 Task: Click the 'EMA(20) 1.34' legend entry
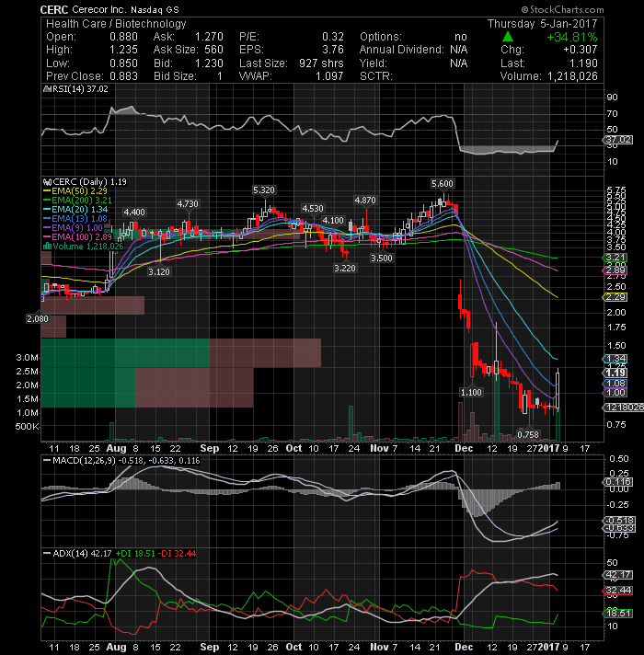[x=79, y=210]
